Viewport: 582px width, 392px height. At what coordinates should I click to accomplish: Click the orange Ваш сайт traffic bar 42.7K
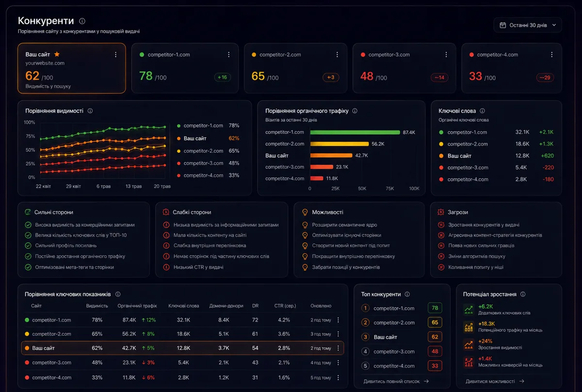pyautogui.click(x=331, y=155)
